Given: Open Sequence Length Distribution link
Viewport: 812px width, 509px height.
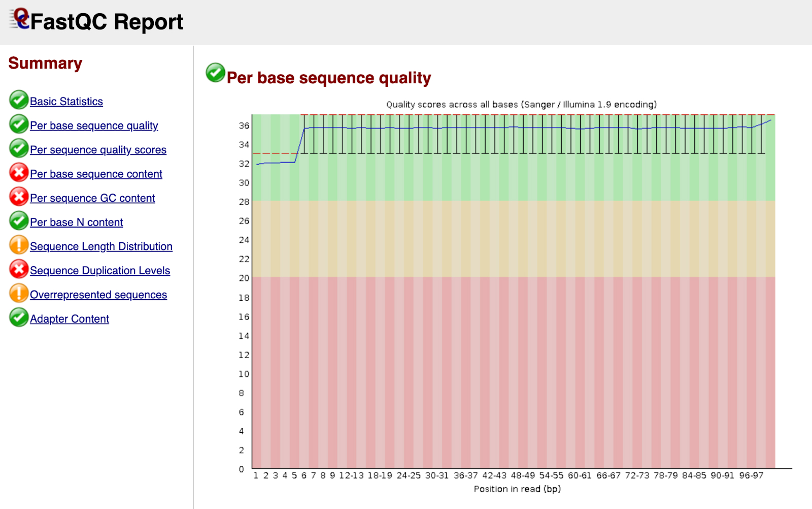Looking at the screenshot, I should click(x=101, y=246).
